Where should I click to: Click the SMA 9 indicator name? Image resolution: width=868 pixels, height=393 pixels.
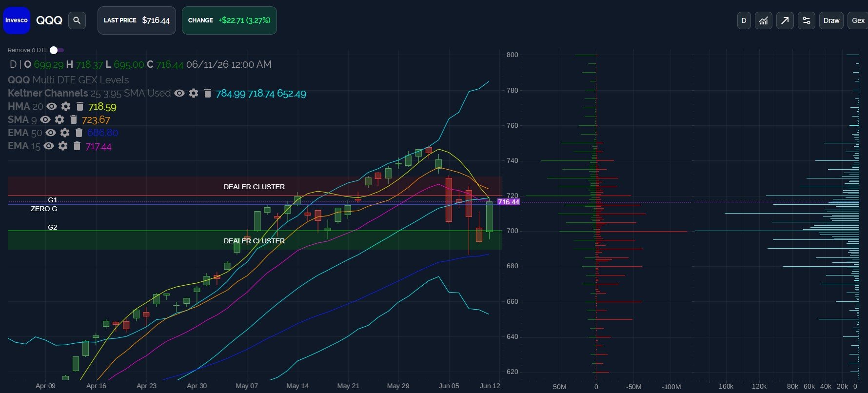(x=22, y=119)
